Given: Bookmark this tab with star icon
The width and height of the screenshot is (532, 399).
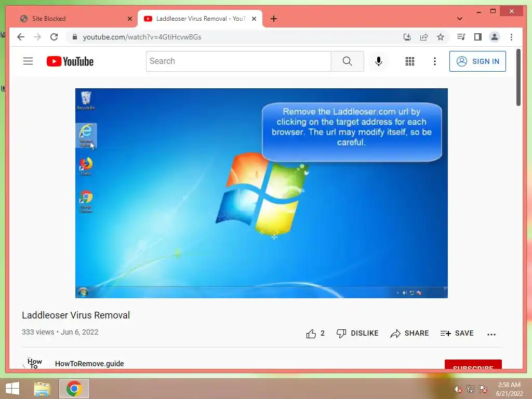Looking at the screenshot, I should 441,37.
